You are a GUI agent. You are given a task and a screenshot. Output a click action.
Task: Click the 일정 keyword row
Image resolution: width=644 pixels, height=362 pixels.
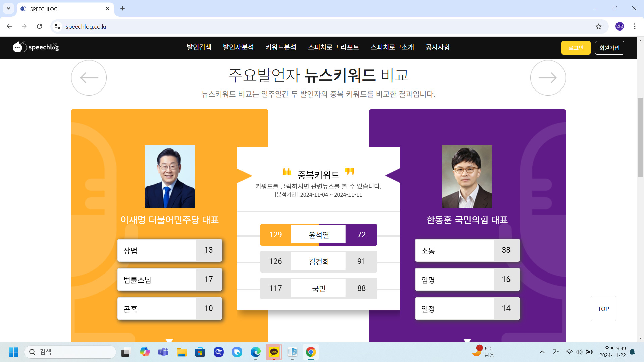467,308
